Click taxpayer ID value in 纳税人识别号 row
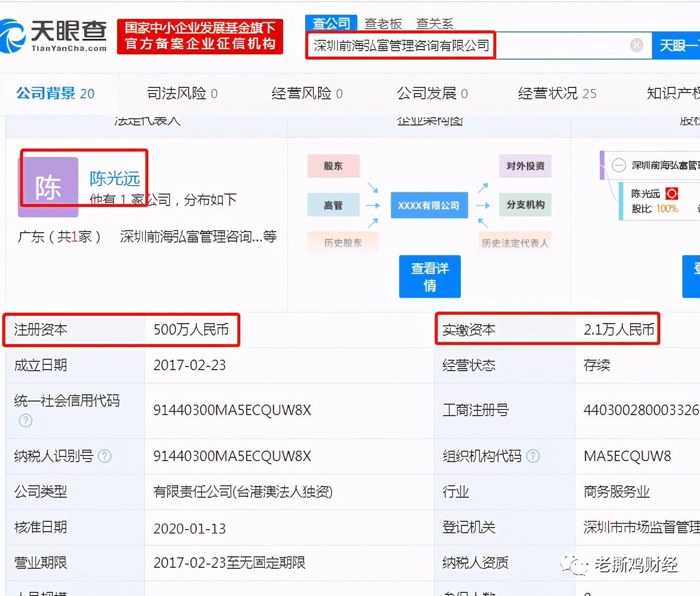Viewport: 700px width, 596px height. [x=232, y=456]
